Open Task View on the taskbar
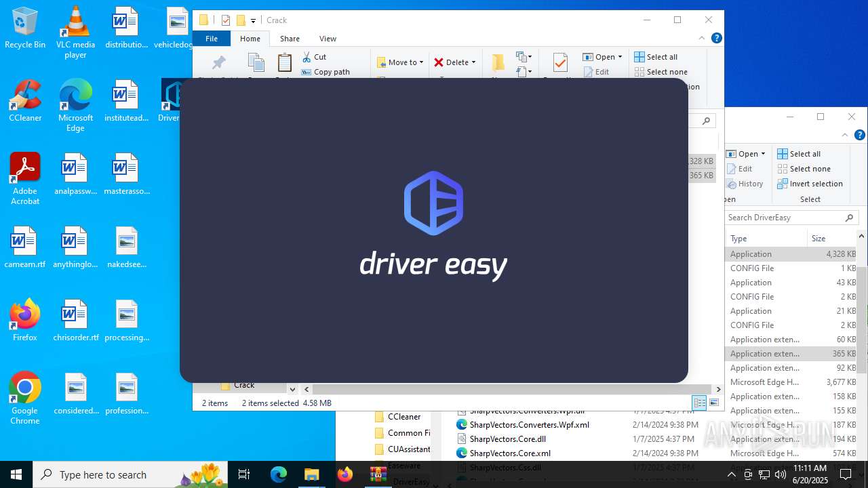This screenshot has width=868, height=488. coord(244,474)
